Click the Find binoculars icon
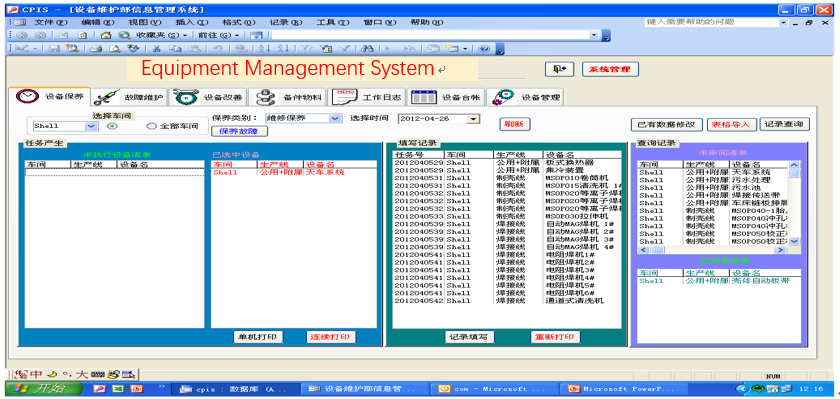Viewport: 840px width, 399px height. click(x=368, y=49)
